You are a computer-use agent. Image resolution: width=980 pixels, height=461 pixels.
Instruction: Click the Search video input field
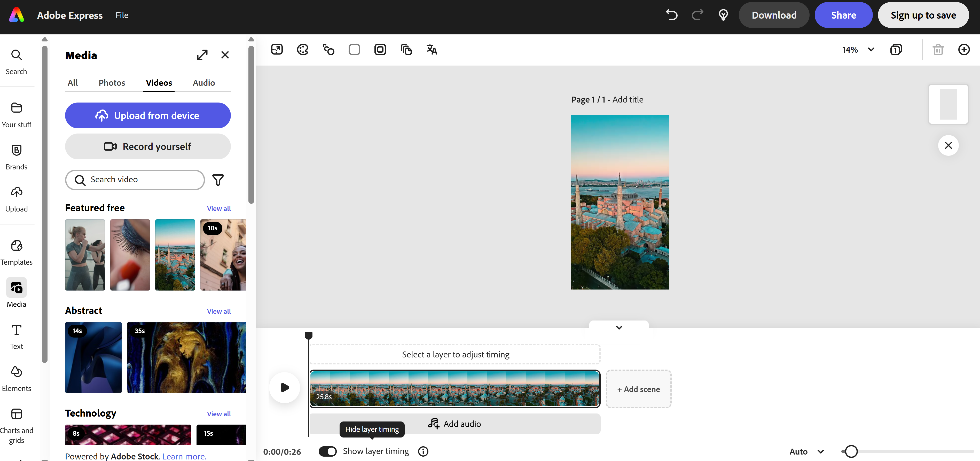click(x=141, y=179)
